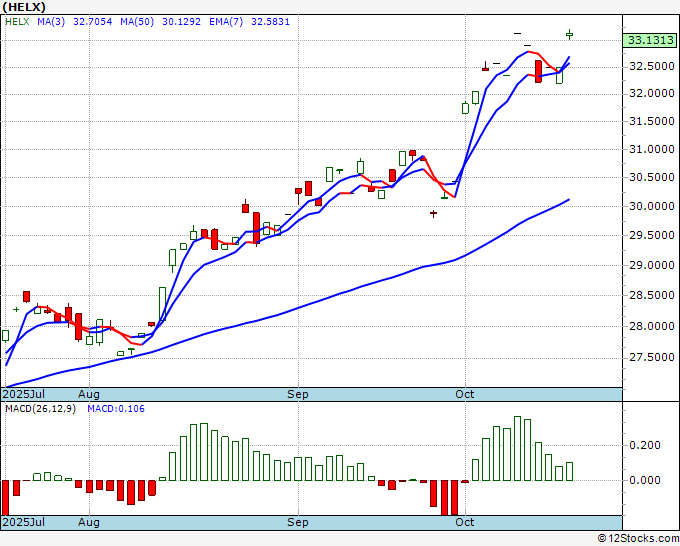Click the MA(50) value 30.1292

click(x=181, y=22)
